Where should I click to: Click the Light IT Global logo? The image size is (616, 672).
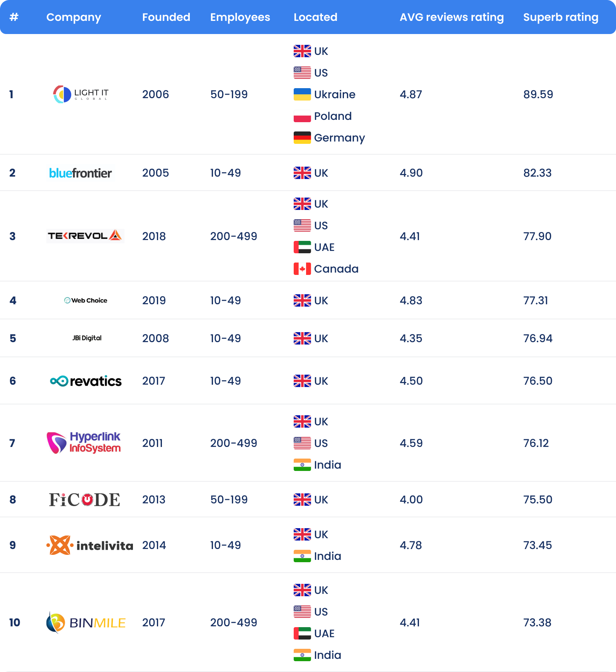[81, 94]
